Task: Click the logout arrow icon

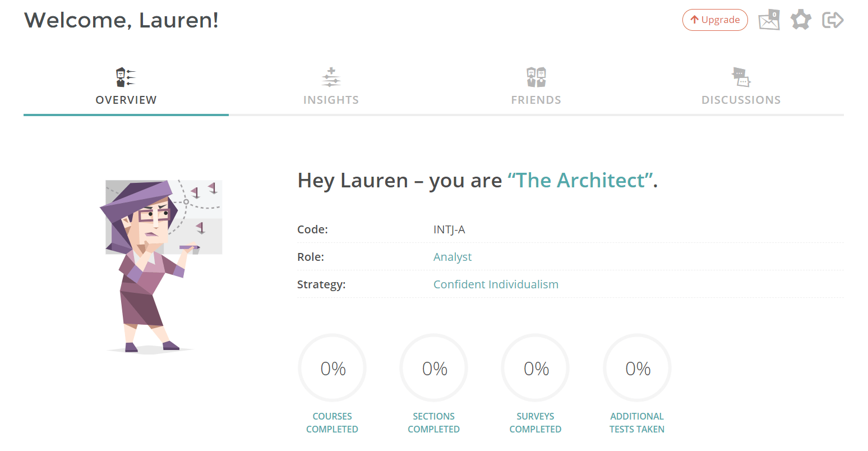Action: pos(833,20)
